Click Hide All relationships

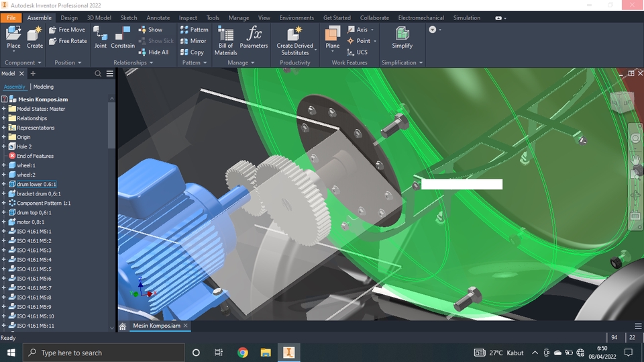(x=154, y=52)
